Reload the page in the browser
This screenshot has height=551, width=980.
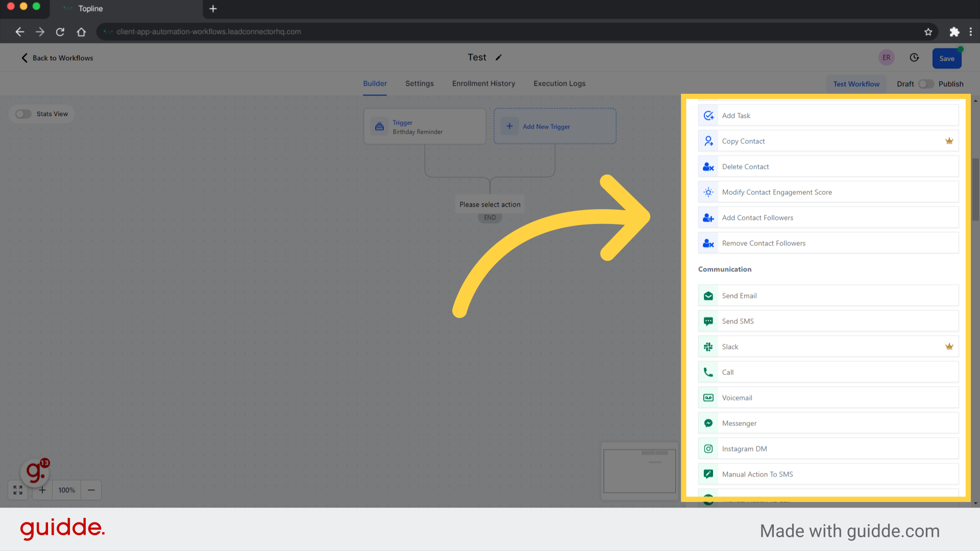pyautogui.click(x=60, y=32)
